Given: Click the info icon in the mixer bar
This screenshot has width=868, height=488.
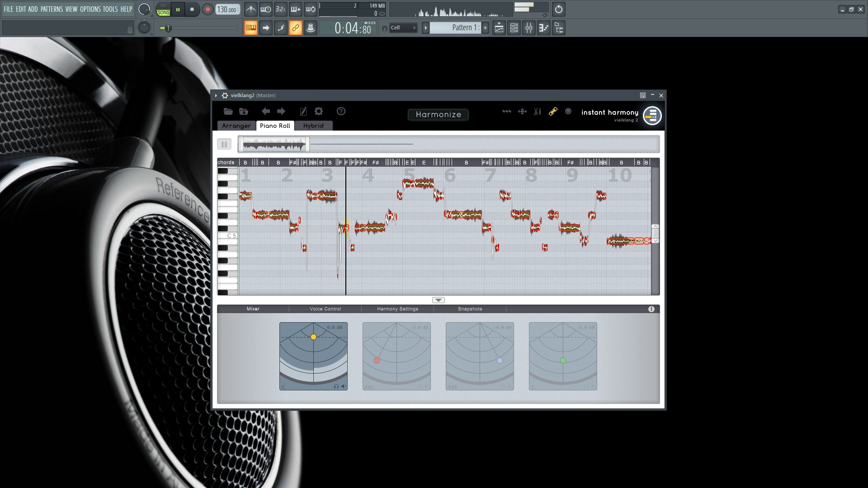Looking at the screenshot, I should pyautogui.click(x=651, y=309).
